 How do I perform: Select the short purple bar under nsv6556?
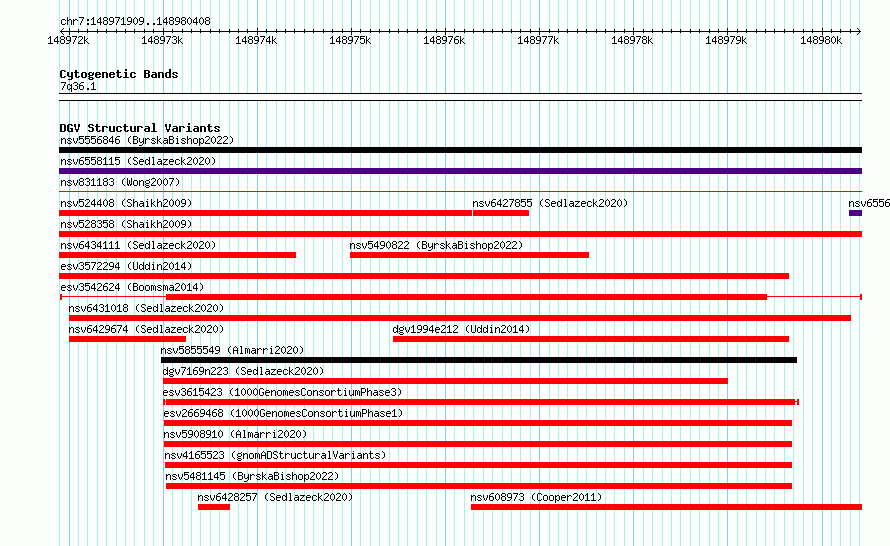pos(855,213)
